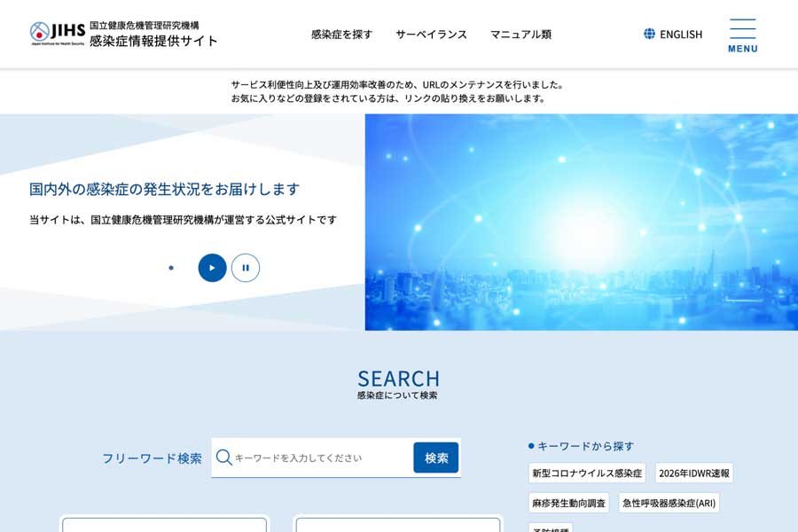Click 国内外の感染症の発生状況をお届けします heading
Screen dimensions: 798x532
tap(164, 189)
